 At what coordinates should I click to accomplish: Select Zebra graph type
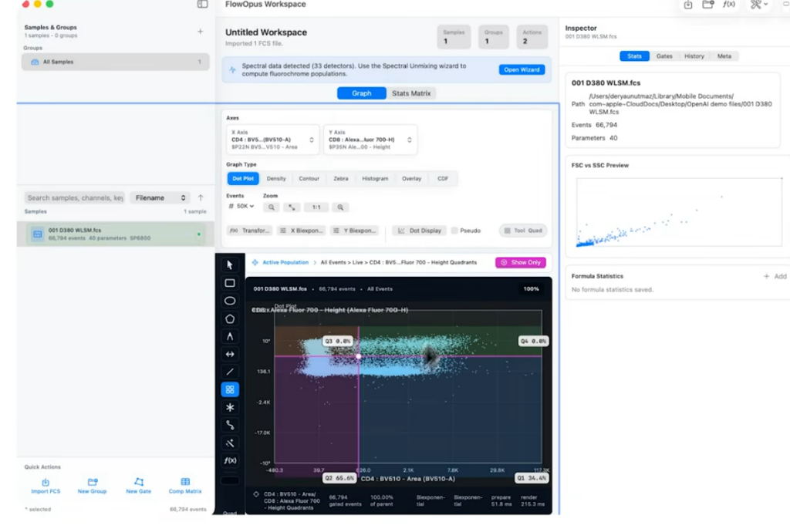pos(340,179)
